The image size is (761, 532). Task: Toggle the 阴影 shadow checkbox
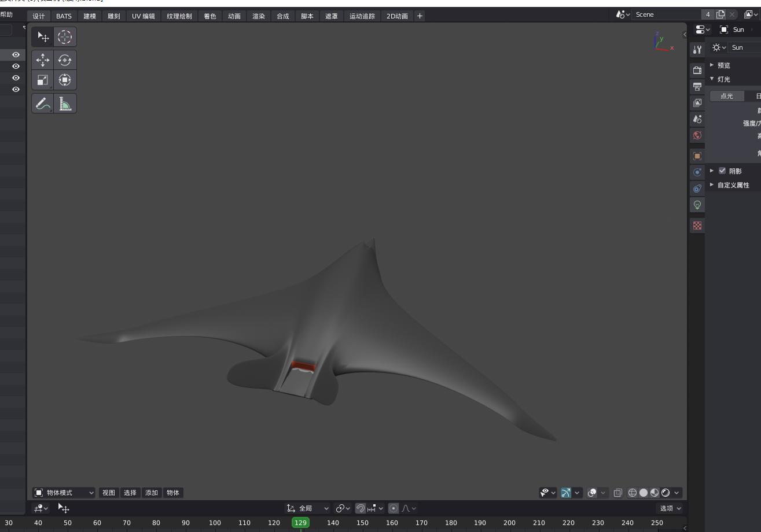click(722, 171)
